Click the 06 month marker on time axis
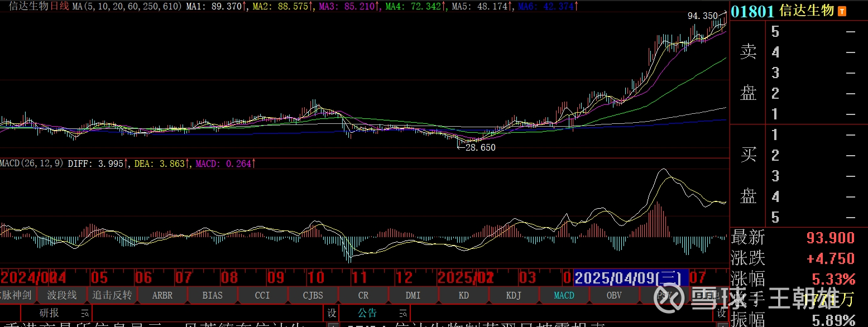 (x=143, y=278)
